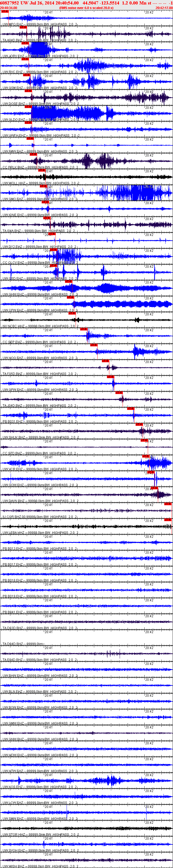This screenshot has height=868, width=173.
Task: Click the end time 20:42:17.00 label
Action: [164, 8]
